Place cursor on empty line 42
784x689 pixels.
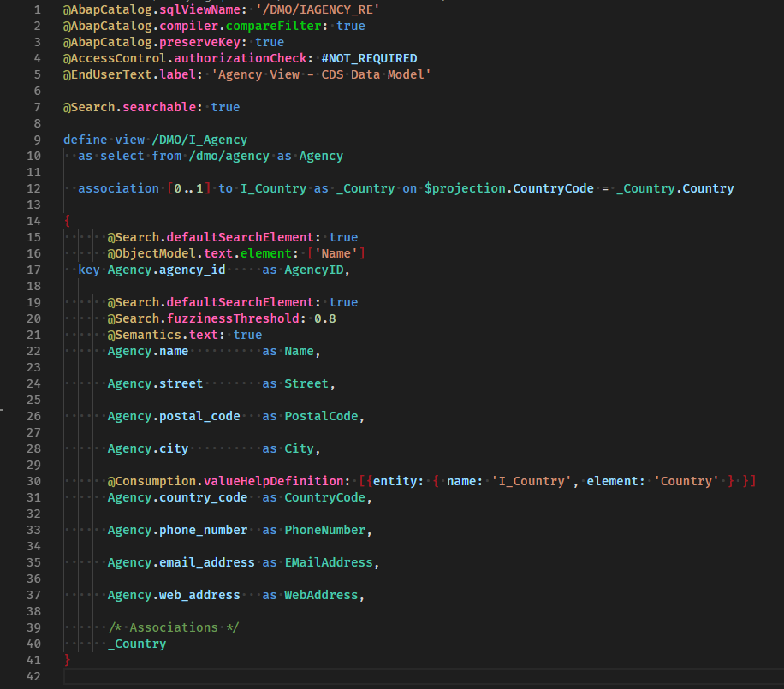point(424,676)
